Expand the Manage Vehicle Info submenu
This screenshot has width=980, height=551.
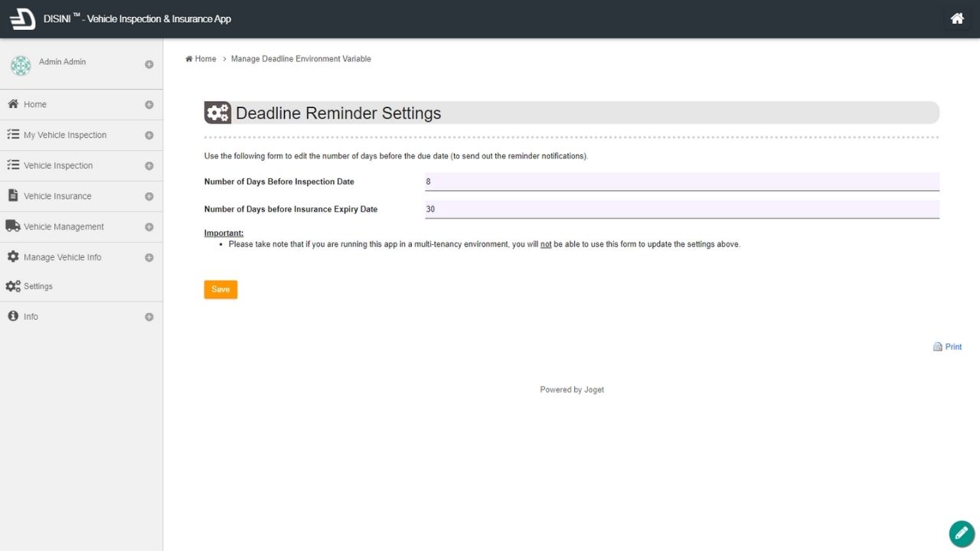point(149,258)
